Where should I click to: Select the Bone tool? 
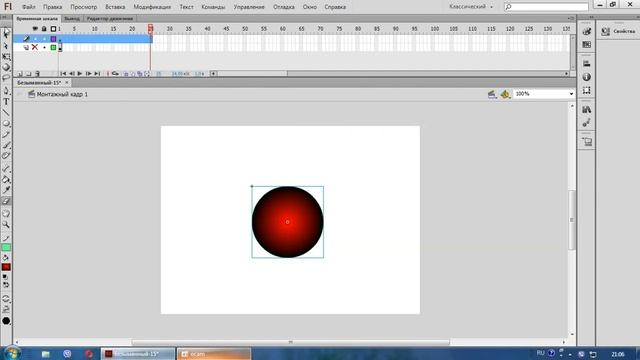pos(6,168)
